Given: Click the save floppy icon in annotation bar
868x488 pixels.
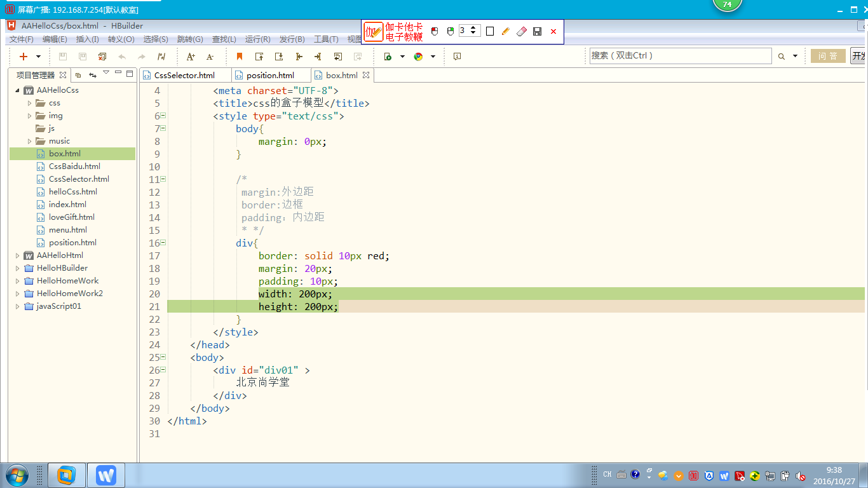Looking at the screenshot, I should pyautogui.click(x=537, y=31).
